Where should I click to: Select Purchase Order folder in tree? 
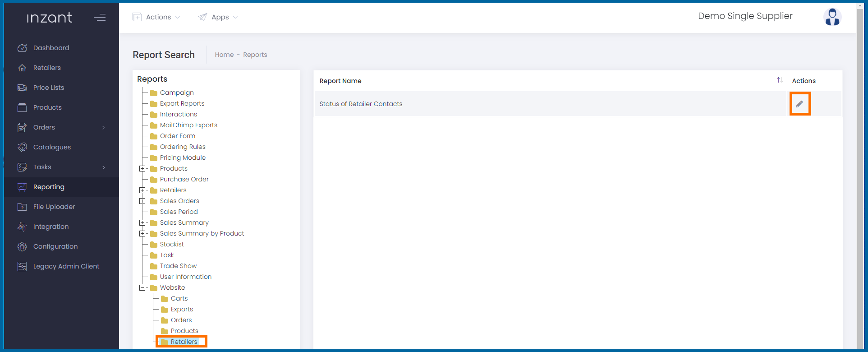click(x=184, y=179)
